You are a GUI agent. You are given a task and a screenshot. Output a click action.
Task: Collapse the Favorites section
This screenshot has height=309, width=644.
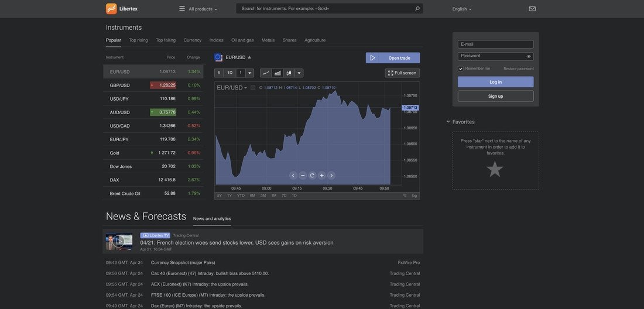coord(448,122)
